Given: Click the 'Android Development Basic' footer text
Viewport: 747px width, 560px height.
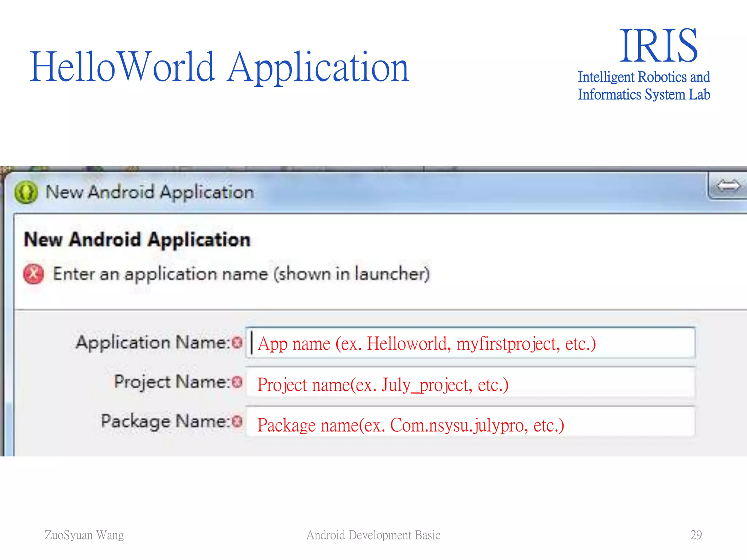Looking at the screenshot, I should tap(373, 535).
